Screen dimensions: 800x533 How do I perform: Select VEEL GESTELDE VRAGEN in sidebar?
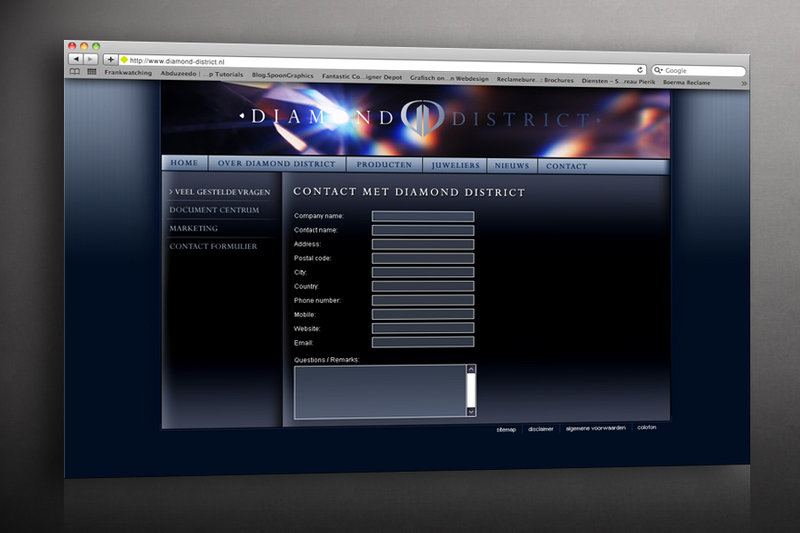[220, 192]
